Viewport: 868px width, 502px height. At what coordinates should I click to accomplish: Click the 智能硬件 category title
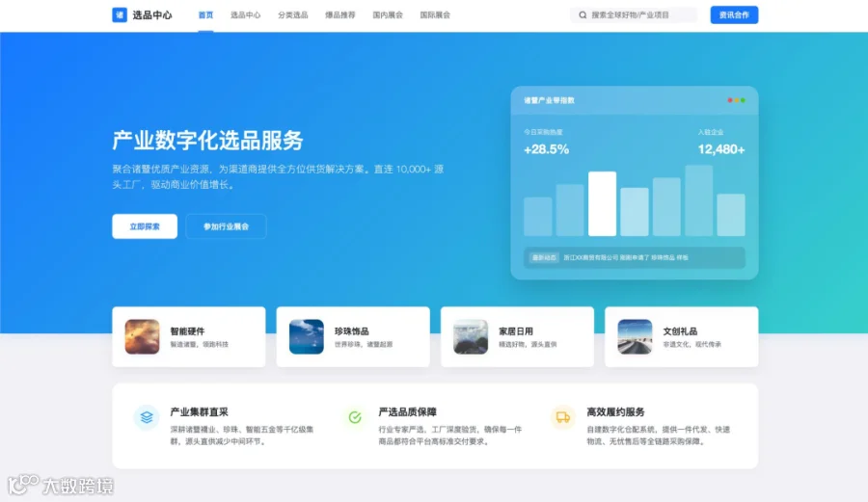[187, 331]
